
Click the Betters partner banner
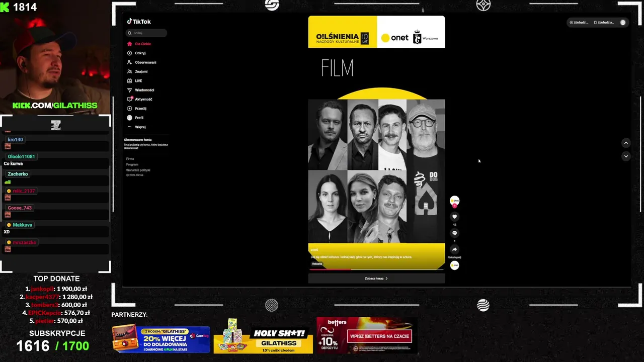[x=366, y=335]
